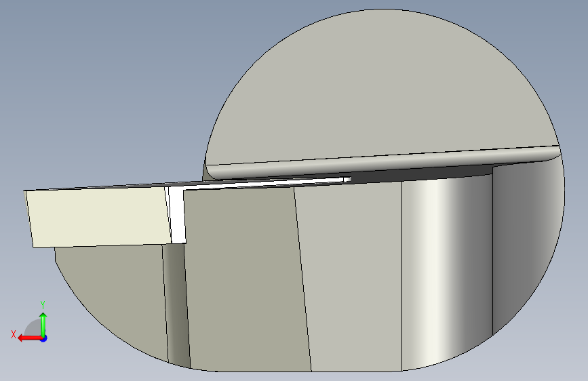
Task: Click the blue Z axis dot of triad
Action: (44, 338)
